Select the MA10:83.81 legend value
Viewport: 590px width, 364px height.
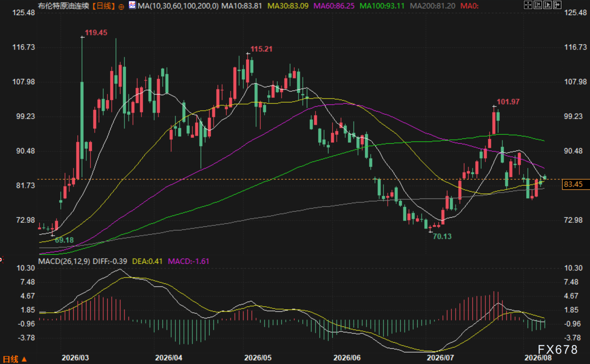pos(242,6)
